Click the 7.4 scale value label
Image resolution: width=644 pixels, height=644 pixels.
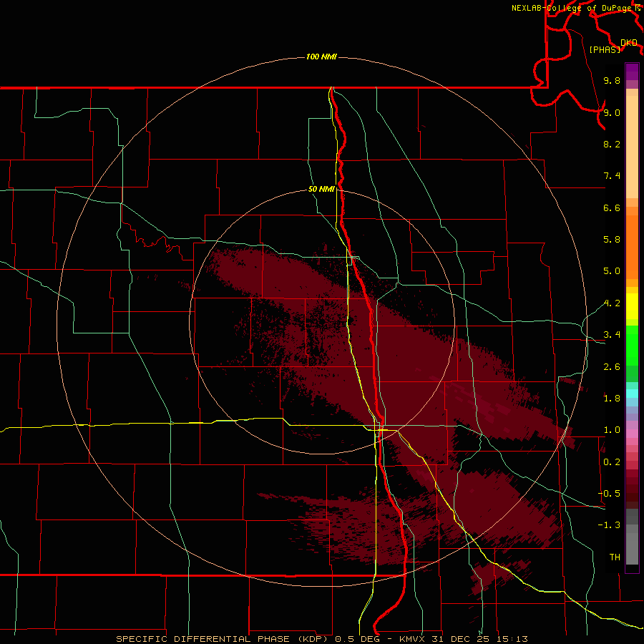612,176
